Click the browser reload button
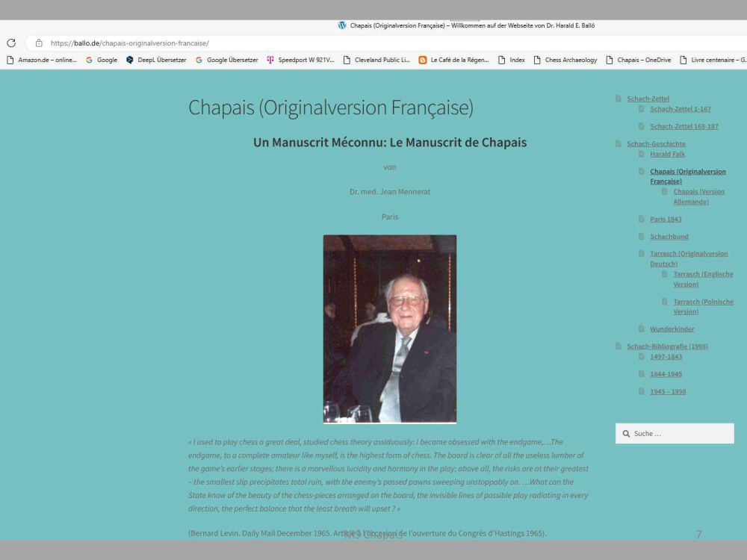The width and height of the screenshot is (747, 560). 11,43
